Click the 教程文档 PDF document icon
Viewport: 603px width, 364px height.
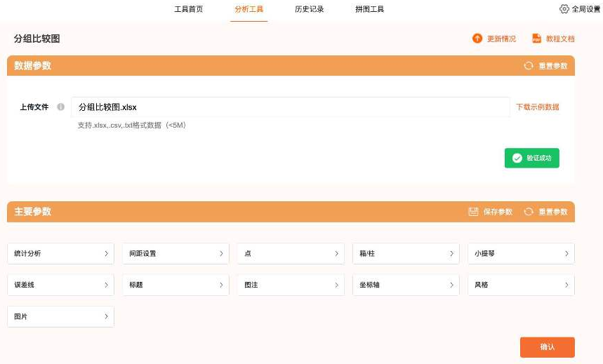coord(536,39)
